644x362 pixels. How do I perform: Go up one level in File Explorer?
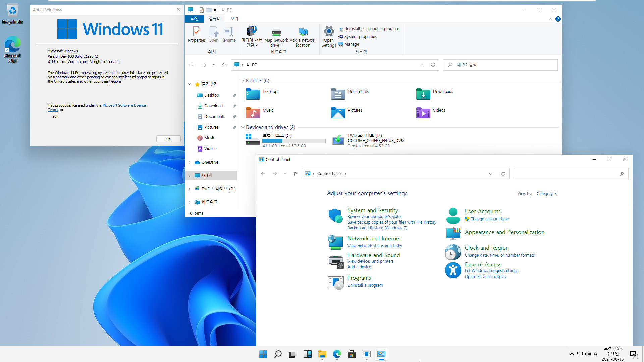tap(224, 65)
